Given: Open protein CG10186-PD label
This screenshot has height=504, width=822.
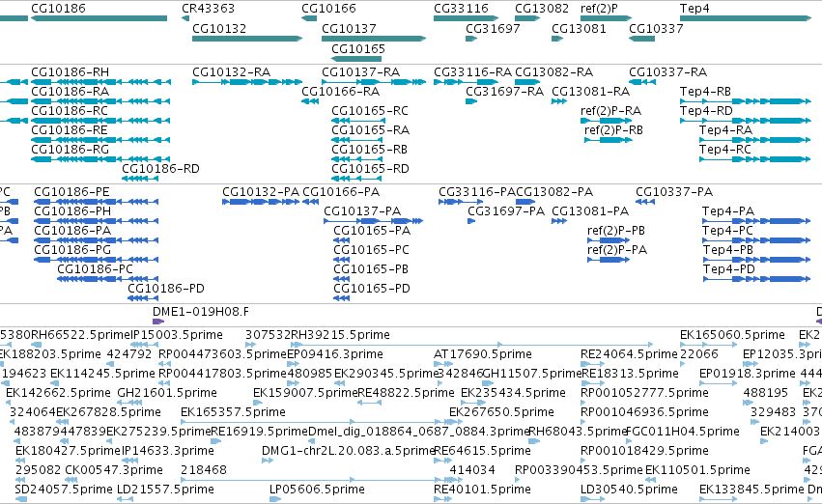Looking at the screenshot, I should [166, 289].
